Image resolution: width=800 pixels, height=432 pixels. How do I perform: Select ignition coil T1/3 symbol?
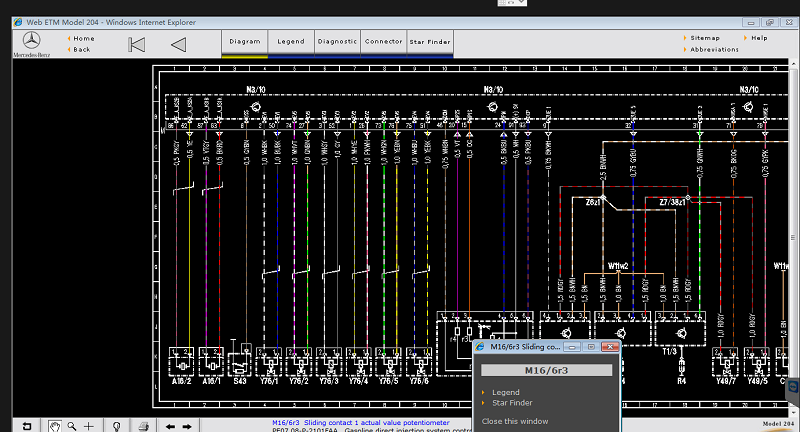(x=680, y=329)
